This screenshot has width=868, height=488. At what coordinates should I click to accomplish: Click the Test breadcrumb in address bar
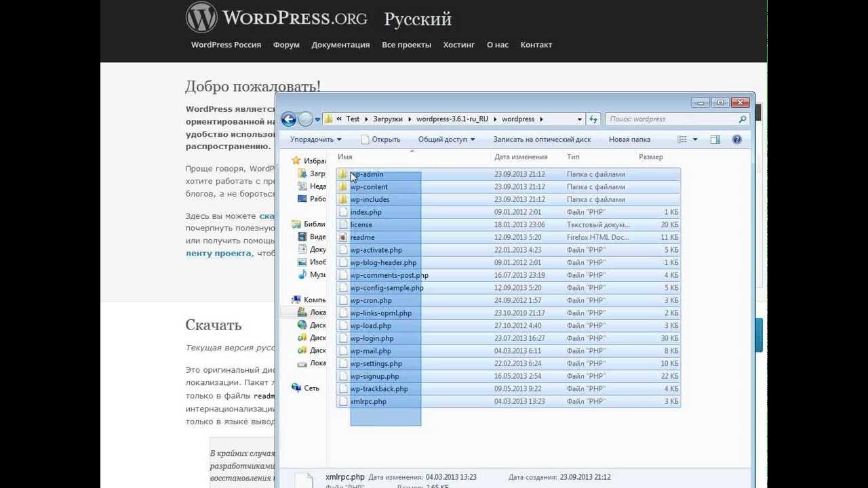[x=353, y=119]
